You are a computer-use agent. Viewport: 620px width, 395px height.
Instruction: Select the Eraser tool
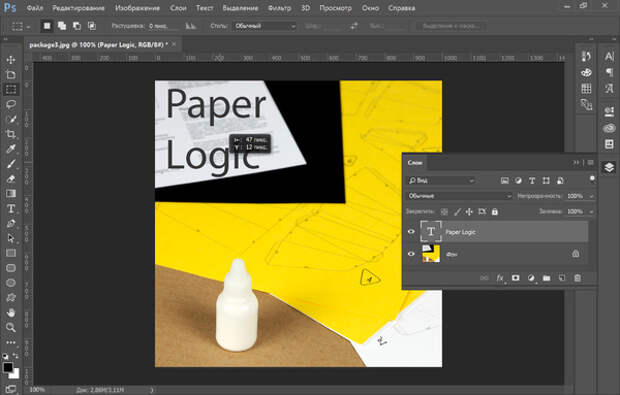(11, 179)
